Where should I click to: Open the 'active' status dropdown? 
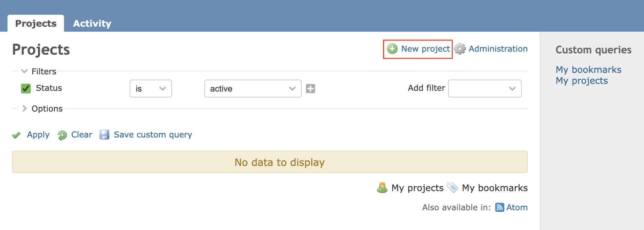click(x=252, y=89)
